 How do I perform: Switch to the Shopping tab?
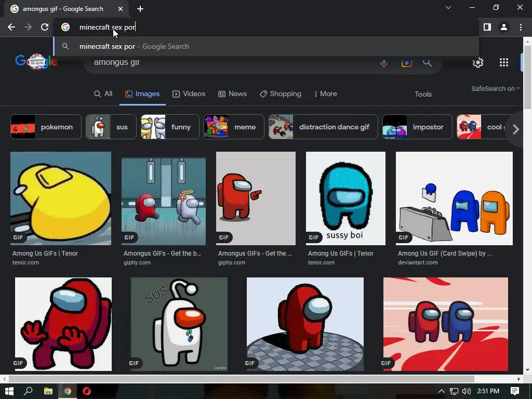280,94
